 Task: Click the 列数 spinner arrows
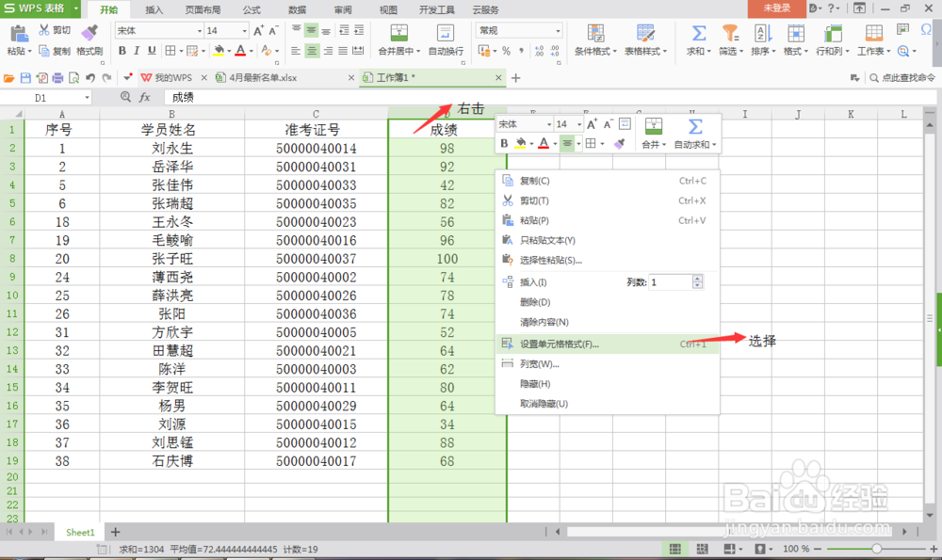[x=697, y=282]
